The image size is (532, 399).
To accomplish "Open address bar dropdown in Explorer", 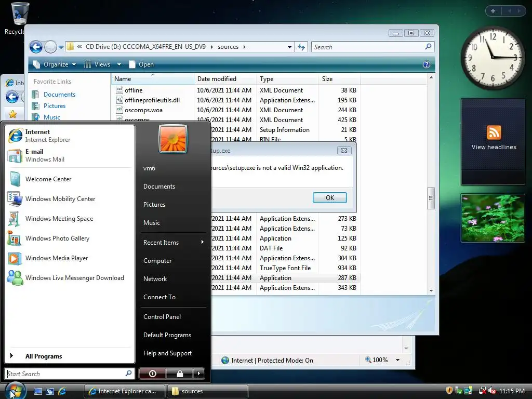I will tap(289, 47).
